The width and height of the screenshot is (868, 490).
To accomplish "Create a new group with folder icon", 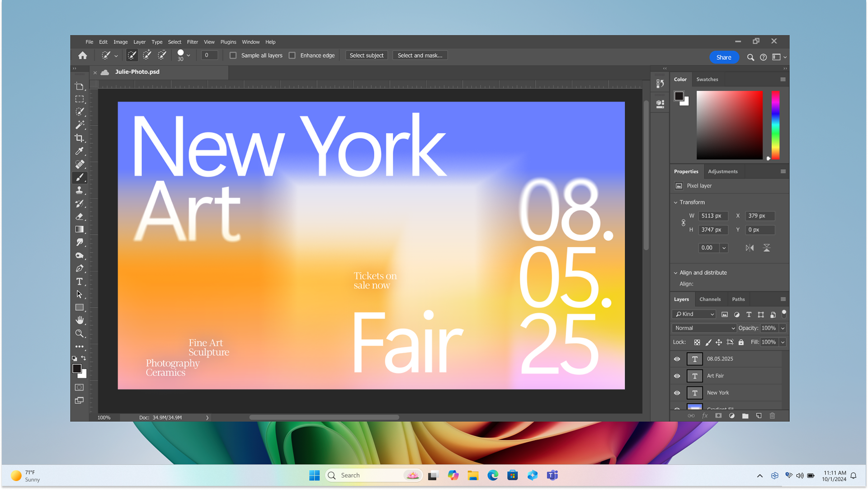I will [745, 416].
